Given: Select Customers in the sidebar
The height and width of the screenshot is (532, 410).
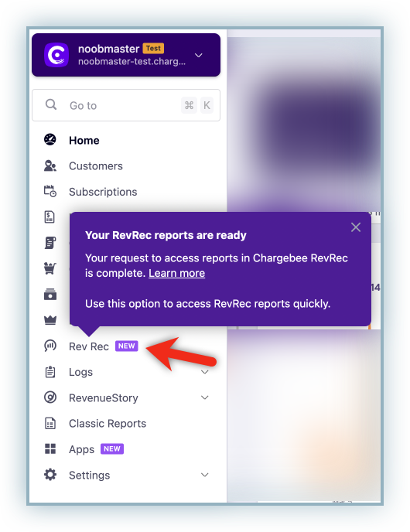Looking at the screenshot, I should pyautogui.click(x=96, y=166).
